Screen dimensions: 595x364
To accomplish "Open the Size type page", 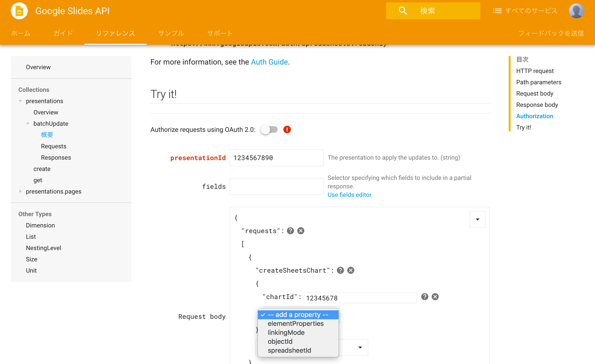I will 31,259.
